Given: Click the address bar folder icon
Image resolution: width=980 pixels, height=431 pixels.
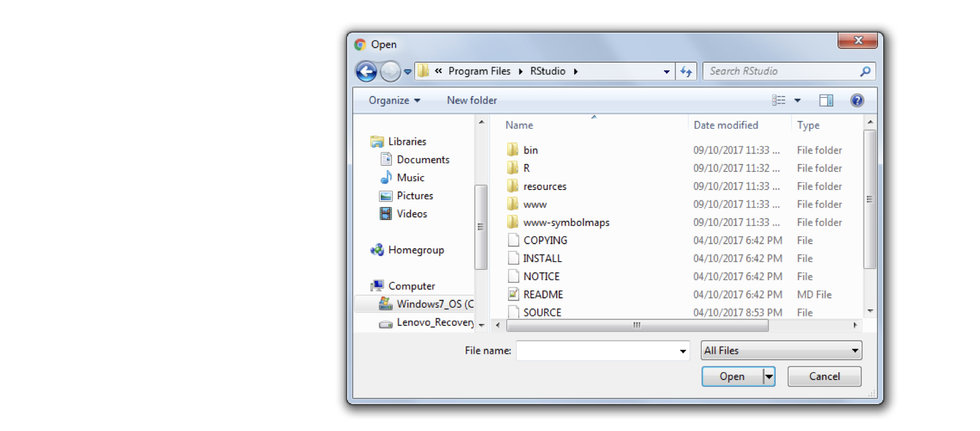Looking at the screenshot, I should [423, 71].
